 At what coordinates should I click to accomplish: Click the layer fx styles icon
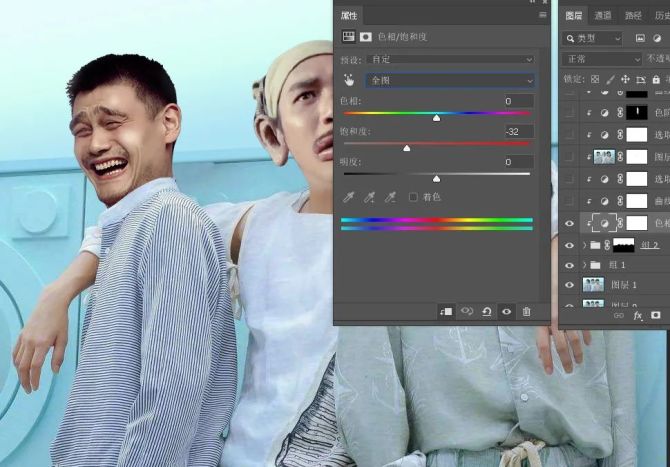638,315
